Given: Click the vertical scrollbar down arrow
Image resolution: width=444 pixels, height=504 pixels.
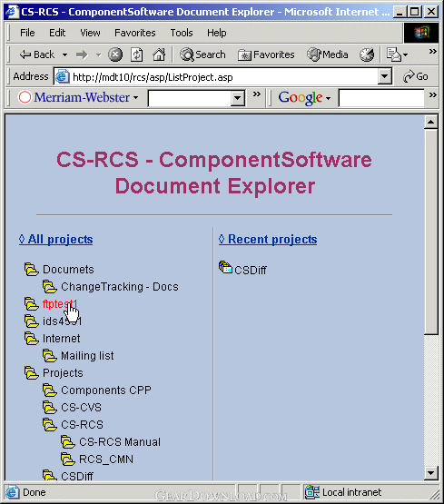Looking at the screenshot, I should [x=430, y=472].
